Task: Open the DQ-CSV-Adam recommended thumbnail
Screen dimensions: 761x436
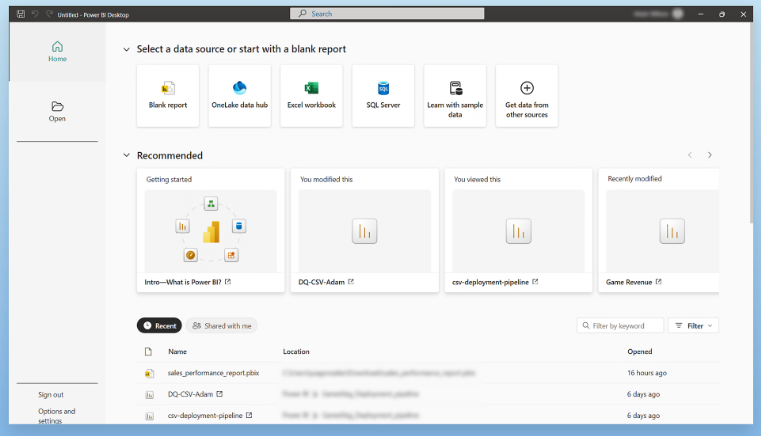Action: coord(364,231)
